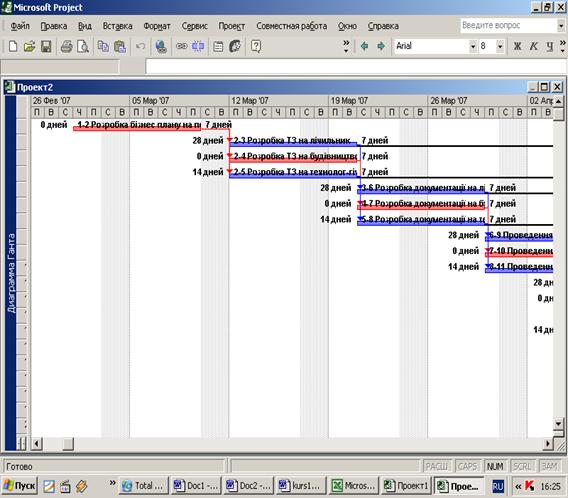Click the Link tasks chain icon
568x498 pixels.
click(x=181, y=46)
